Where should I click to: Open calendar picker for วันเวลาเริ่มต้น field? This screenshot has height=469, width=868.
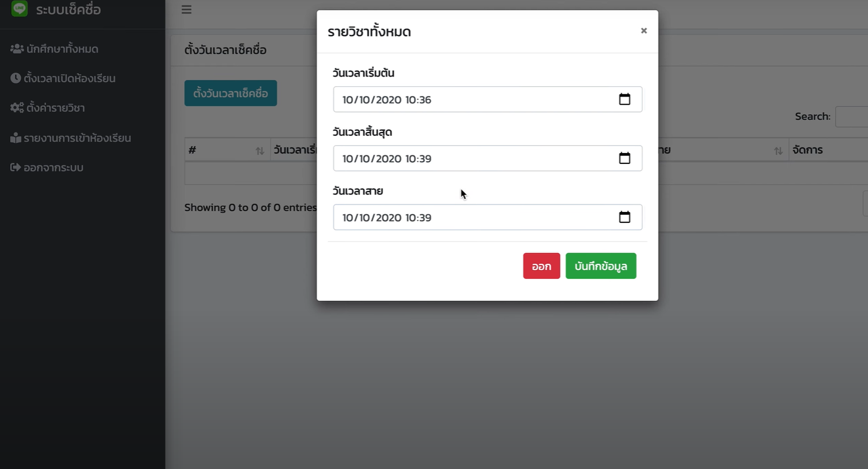tap(625, 99)
